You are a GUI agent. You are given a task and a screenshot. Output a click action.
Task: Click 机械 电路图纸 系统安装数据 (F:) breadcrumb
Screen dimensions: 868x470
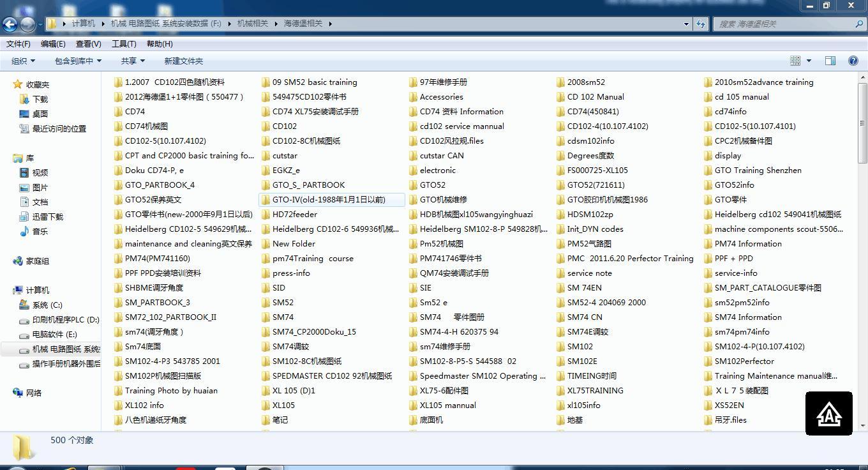tap(166, 24)
